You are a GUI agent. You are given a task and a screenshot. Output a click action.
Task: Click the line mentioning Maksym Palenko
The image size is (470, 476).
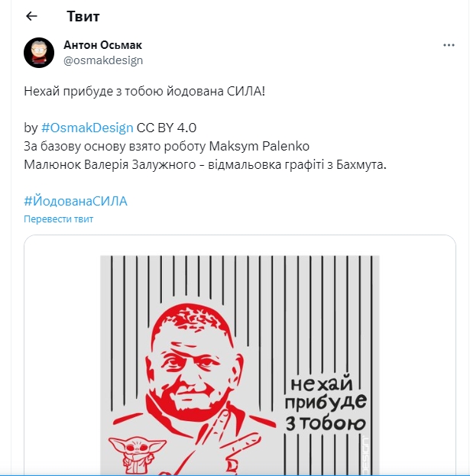click(x=167, y=147)
